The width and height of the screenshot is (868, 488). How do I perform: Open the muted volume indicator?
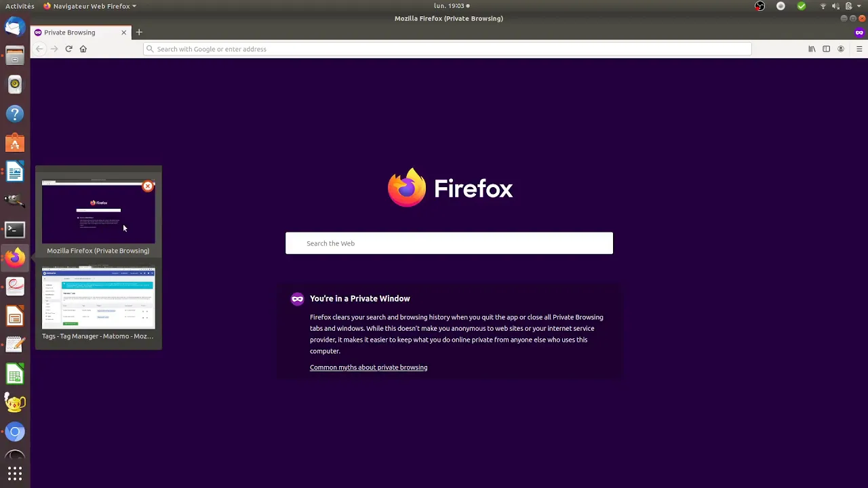tap(835, 6)
